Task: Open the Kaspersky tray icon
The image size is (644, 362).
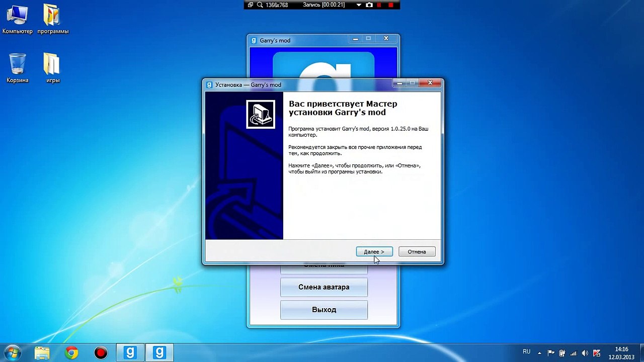Action: (x=597, y=353)
